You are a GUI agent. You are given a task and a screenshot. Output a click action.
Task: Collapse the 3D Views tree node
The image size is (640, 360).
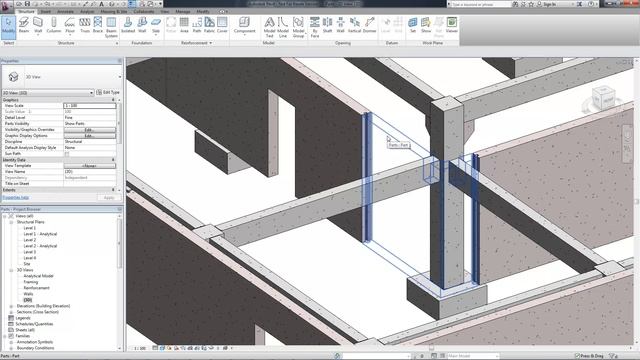[11, 270]
